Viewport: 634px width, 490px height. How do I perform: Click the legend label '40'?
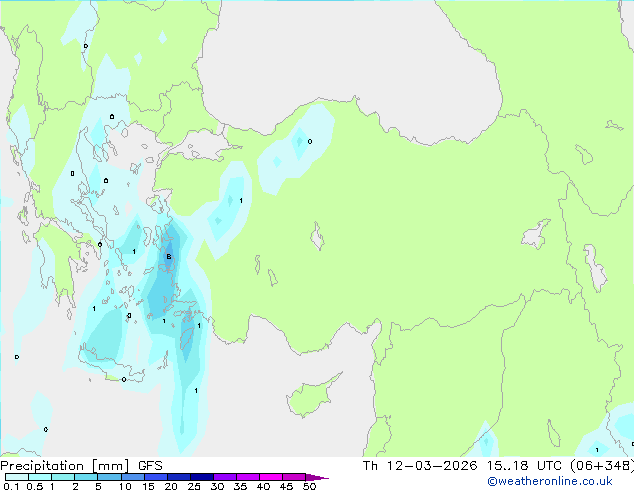pyautogui.click(x=263, y=486)
